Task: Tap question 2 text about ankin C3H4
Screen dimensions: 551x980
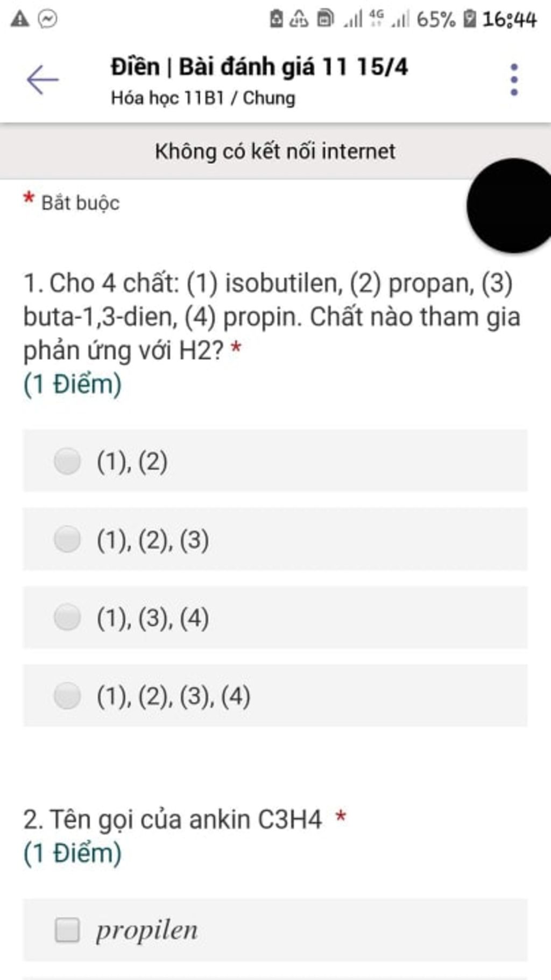Action: click(172, 820)
